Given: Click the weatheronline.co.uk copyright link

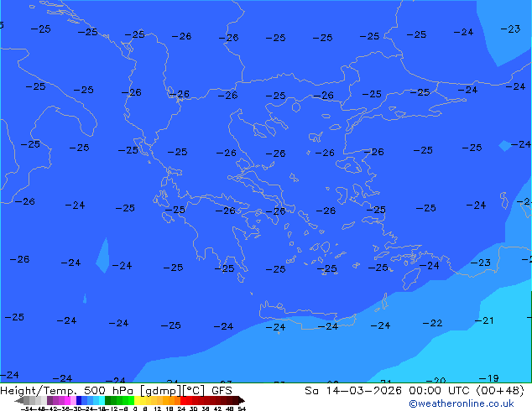Looking at the screenshot, I should pos(461,403).
